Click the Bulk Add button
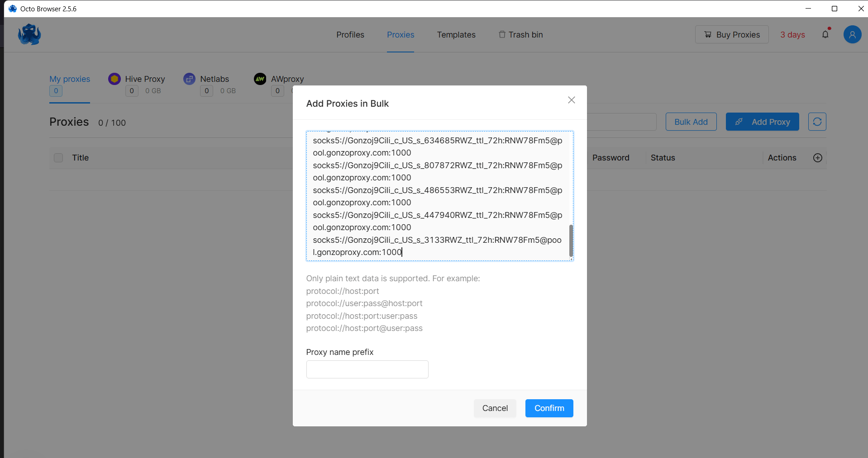 coord(691,122)
